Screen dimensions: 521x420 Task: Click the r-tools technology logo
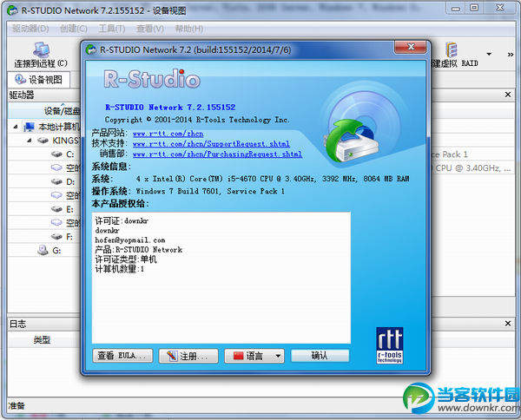coord(390,345)
